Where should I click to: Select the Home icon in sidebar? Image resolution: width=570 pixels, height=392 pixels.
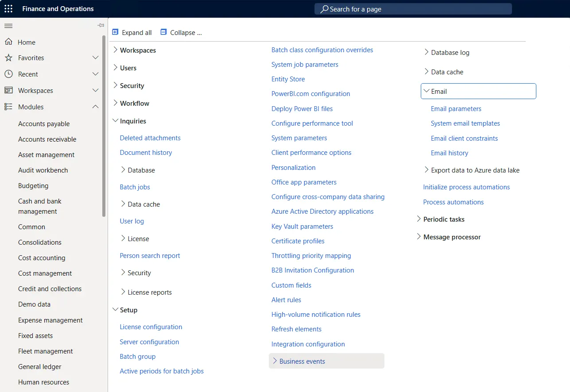tap(8, 42)
